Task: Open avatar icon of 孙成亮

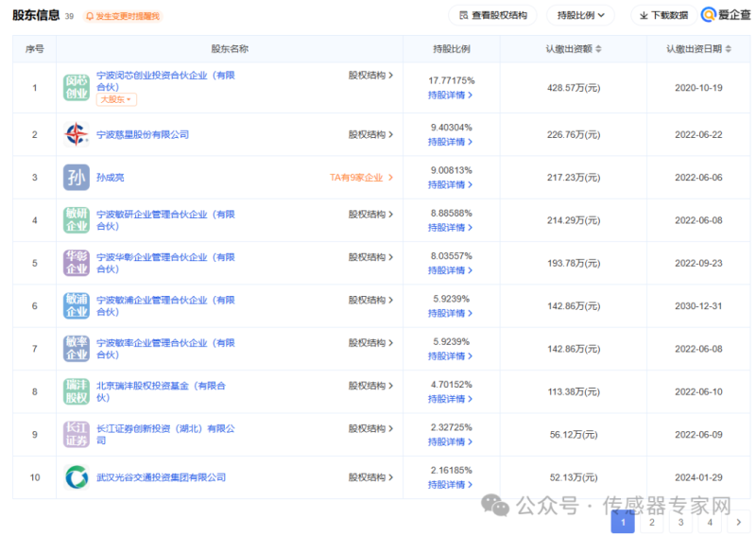Action: point(77,177)
